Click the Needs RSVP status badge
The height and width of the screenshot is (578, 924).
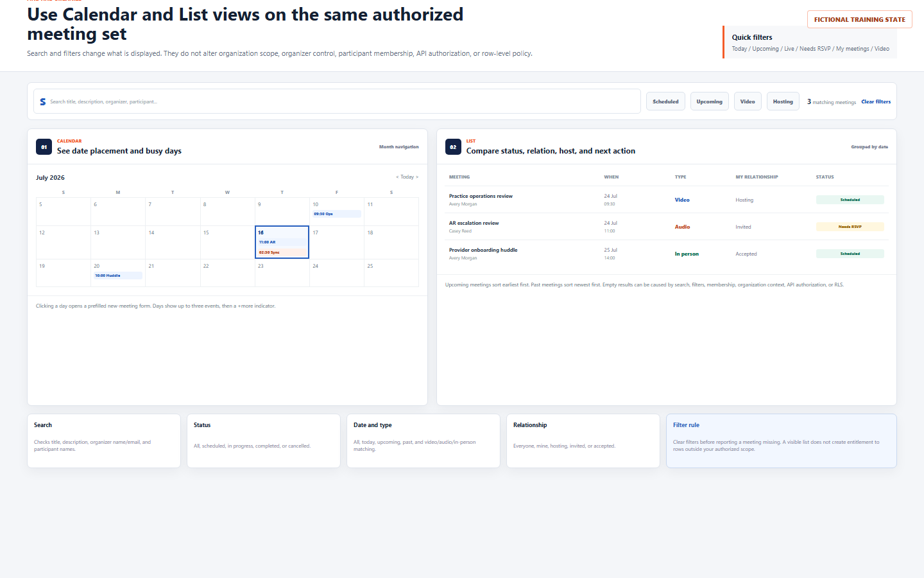coord(850,227)
